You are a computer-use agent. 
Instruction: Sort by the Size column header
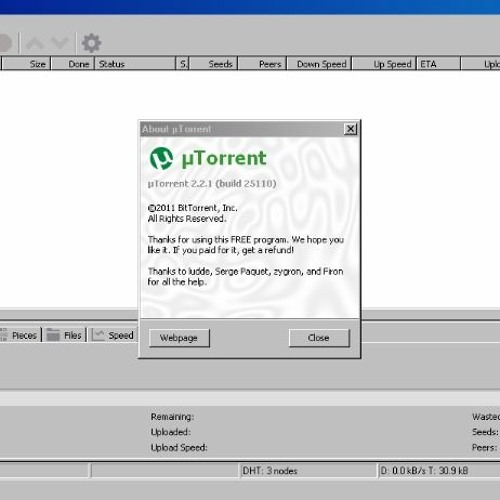tap(26, 64)
